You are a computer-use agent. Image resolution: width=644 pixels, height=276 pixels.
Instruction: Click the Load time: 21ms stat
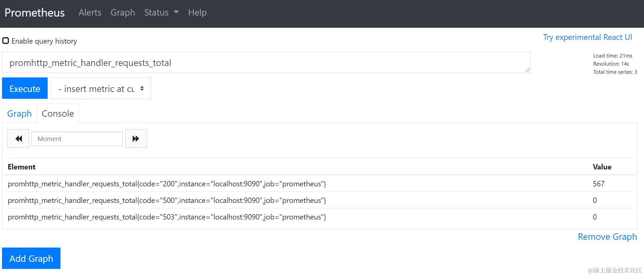pos(613,56)
